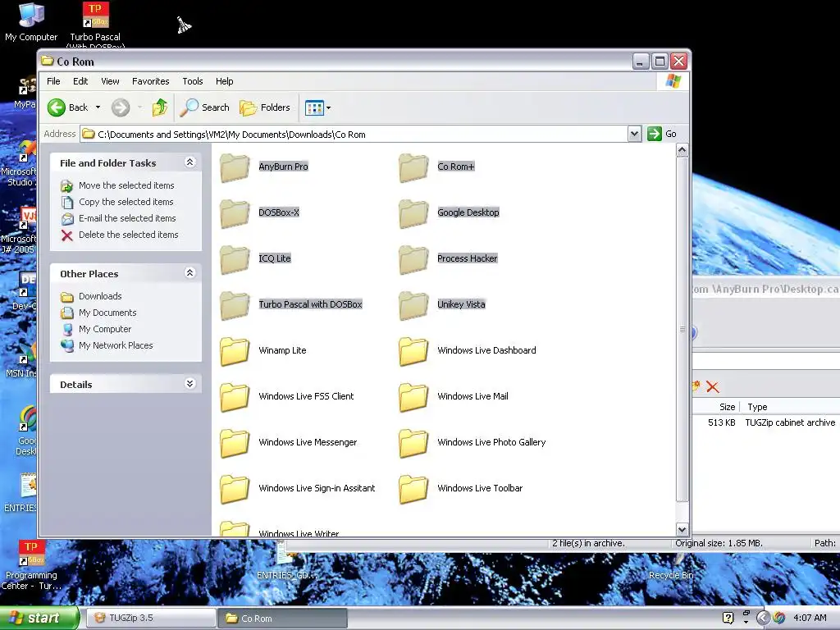Select Windows Live Dashboard folder icon
Viewport: 840px width, 630px height.
pos(413,351)
